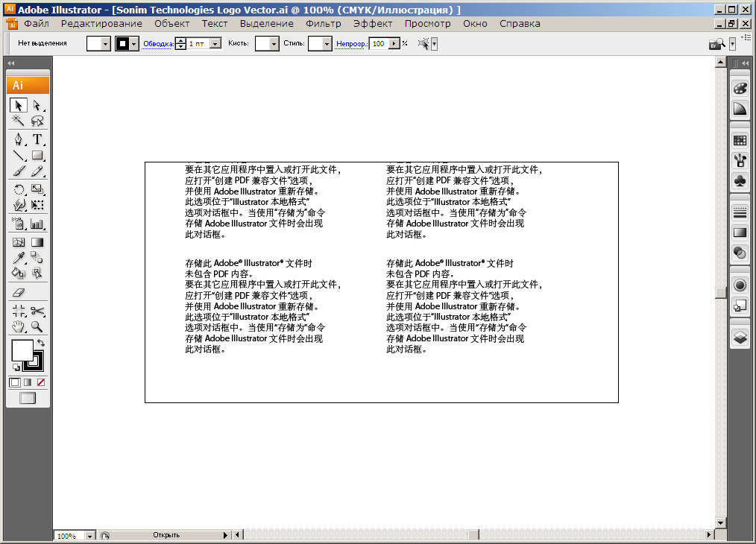
Task: Activate the Type tool
Action: pyautogui.click(x=37, y=139)
